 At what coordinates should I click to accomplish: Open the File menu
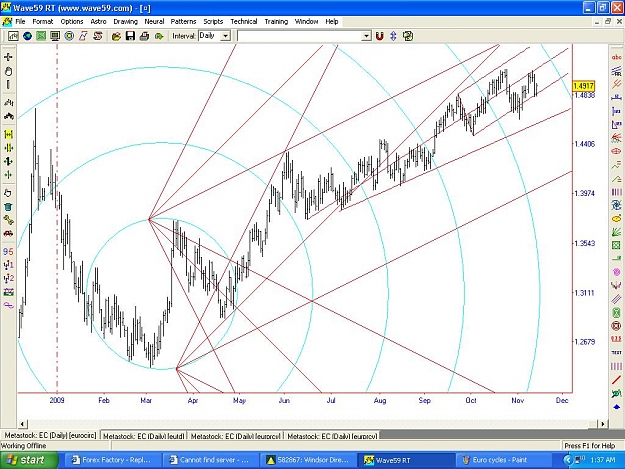tap(20, 22)
